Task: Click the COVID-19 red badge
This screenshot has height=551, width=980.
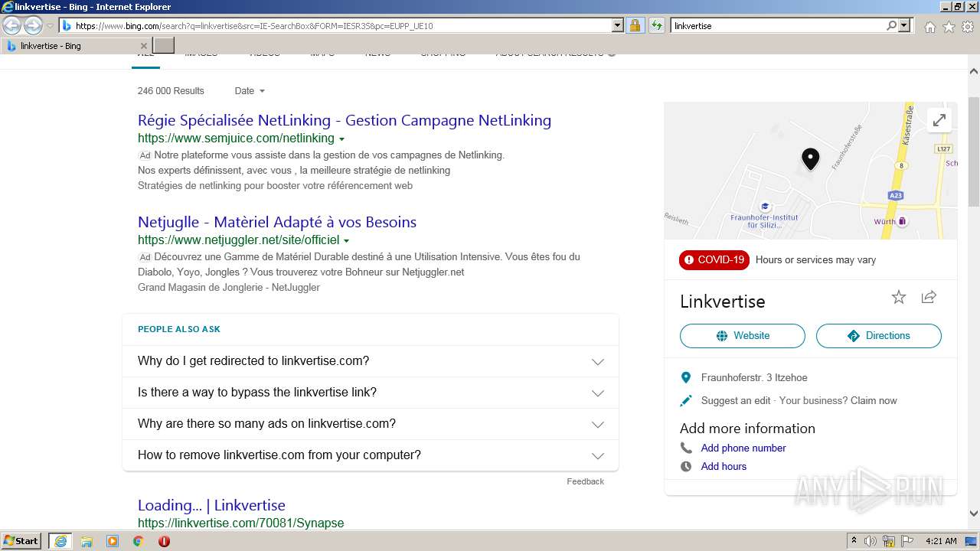Action: [714, 260]
